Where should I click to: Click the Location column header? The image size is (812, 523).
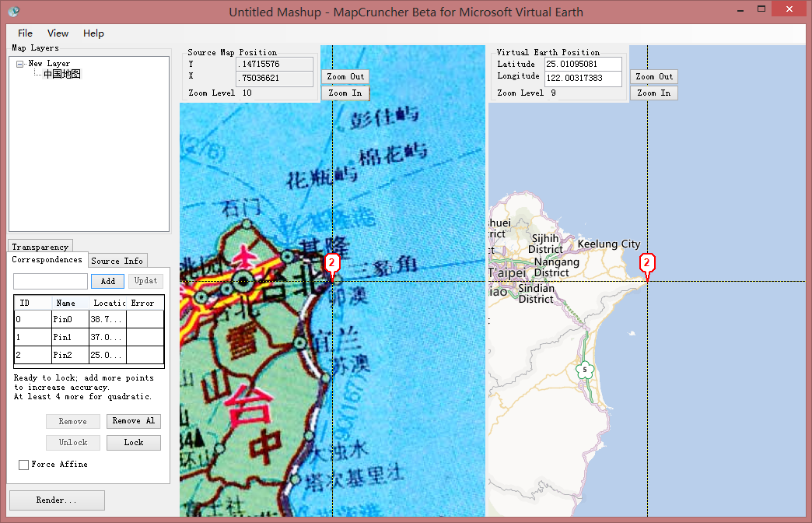(108, 303)
